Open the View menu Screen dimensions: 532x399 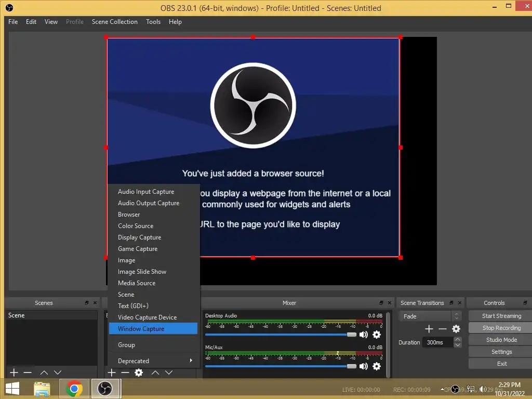(x=51, y=22)
